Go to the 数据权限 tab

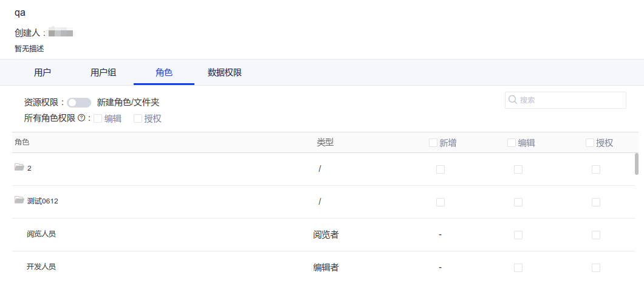click(225, 73)
